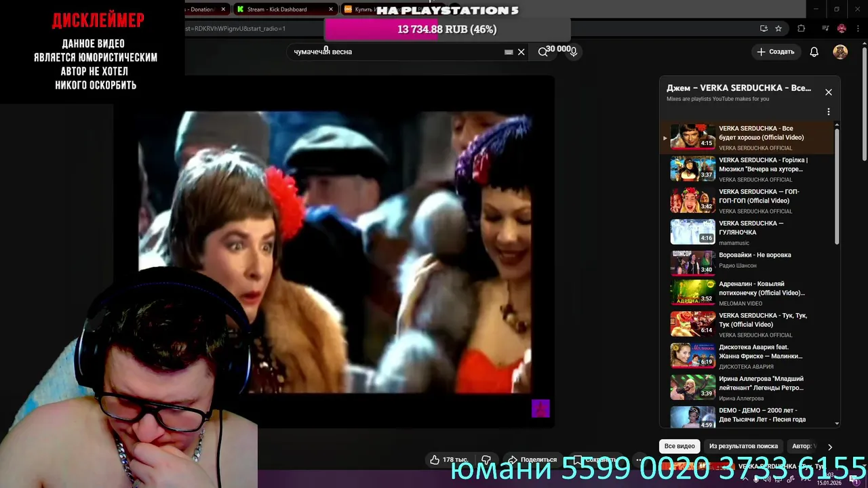Open playlist three-dot options menu
This screenshot has width=868, height=488.
(828, 112)
